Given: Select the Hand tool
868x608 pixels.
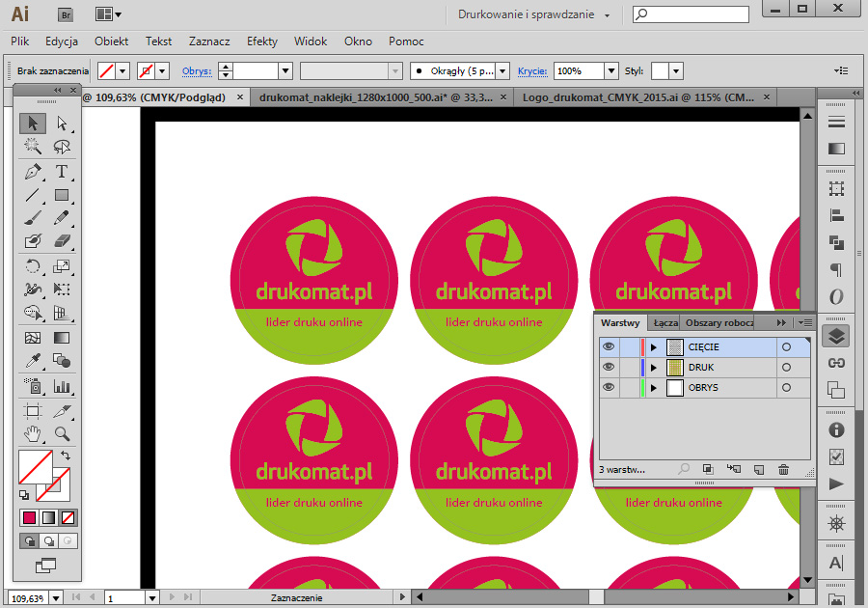Looking at the screenshot, I should tap(33, 434).
